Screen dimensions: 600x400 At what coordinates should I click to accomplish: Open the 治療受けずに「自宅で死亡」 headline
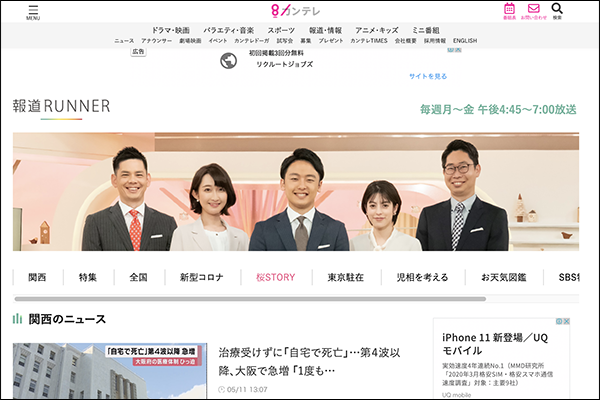309,361
